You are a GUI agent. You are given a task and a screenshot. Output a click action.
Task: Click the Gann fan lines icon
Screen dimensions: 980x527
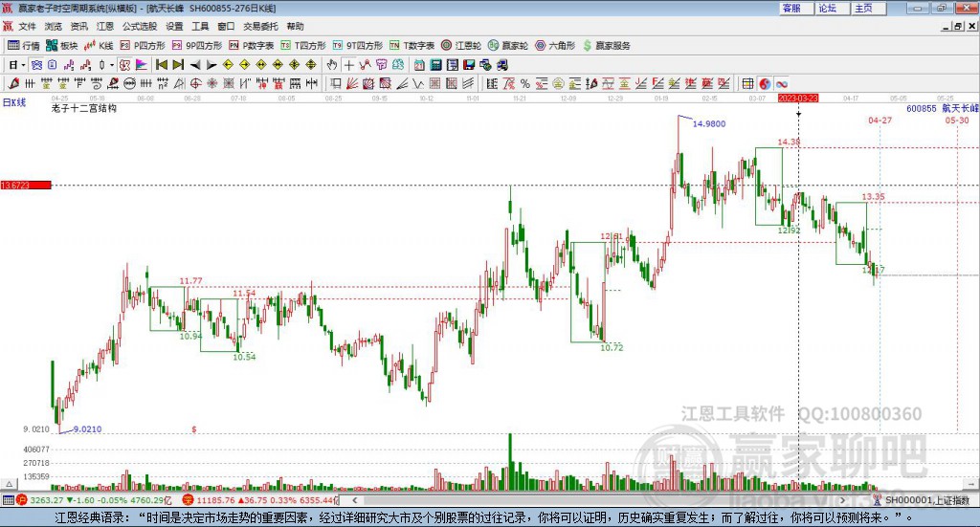(x=352, y=83)
